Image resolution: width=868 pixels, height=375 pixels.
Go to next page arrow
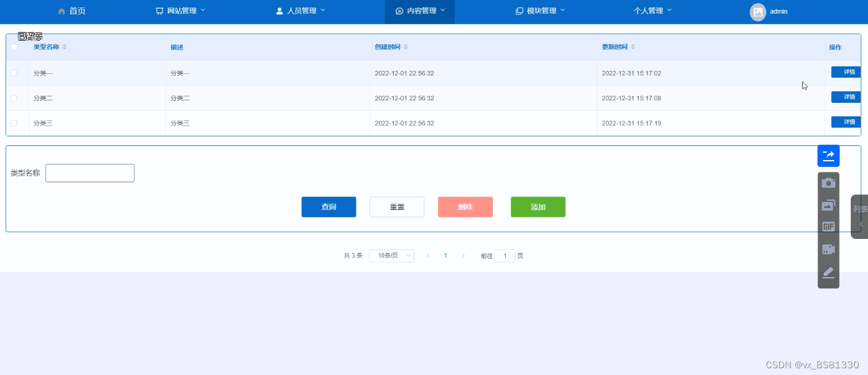463,256
